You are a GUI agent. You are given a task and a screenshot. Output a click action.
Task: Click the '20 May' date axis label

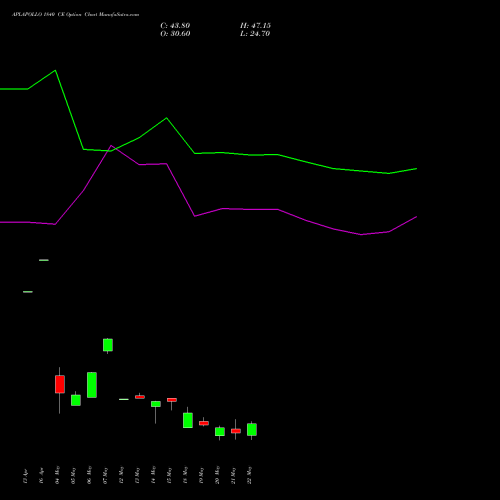[217, 475]
